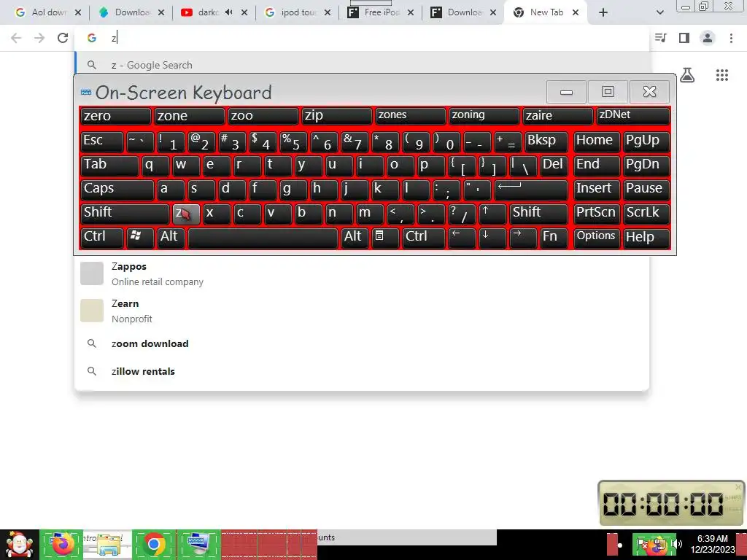Click the Enter key arrow icon
Screen dimensions: 747x560
coord(531,189)
